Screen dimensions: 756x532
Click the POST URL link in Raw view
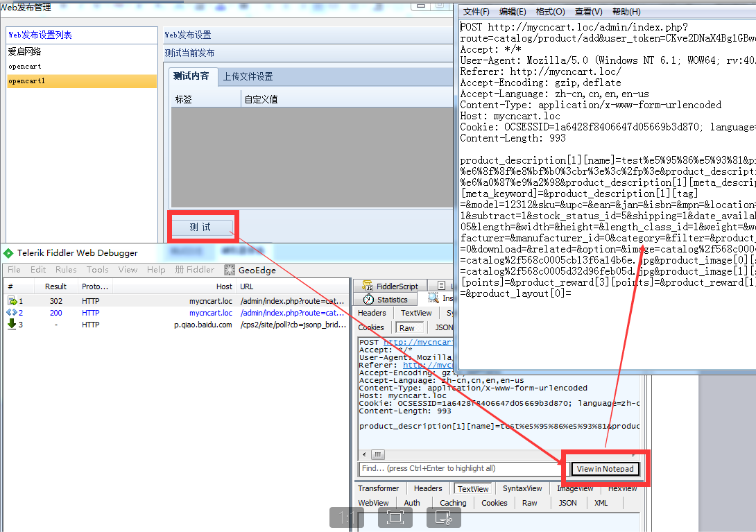(418, 342)
